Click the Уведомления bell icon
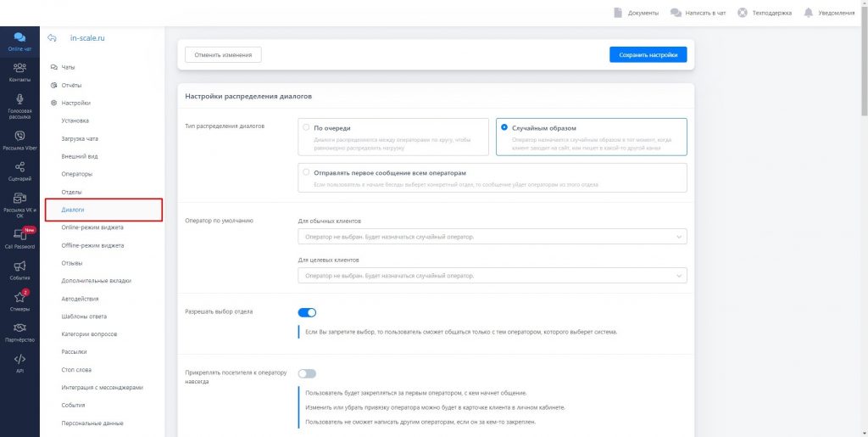Image resolution: width=868 pixels, height=437 pixels. coord(808,13)
